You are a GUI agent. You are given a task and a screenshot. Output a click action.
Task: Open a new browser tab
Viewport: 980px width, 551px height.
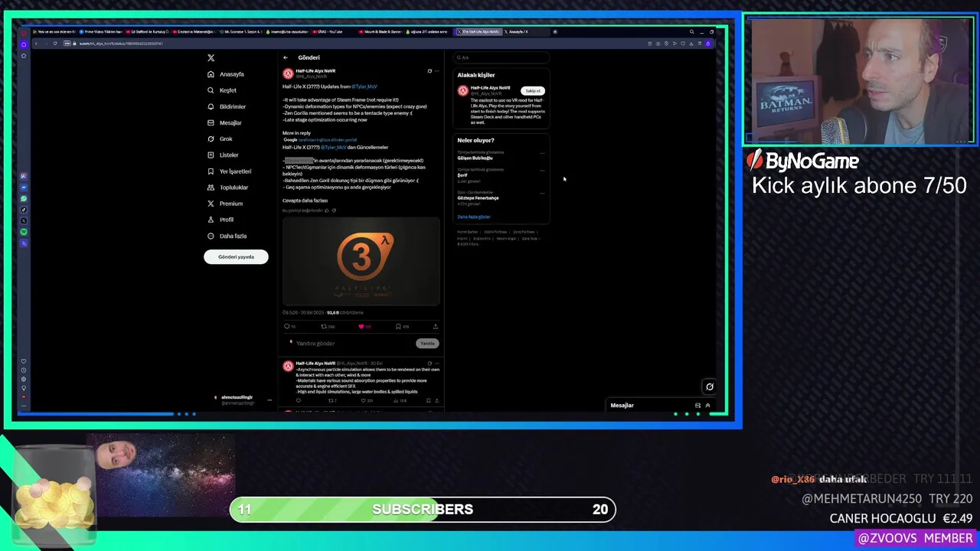(x=555, y=32)
